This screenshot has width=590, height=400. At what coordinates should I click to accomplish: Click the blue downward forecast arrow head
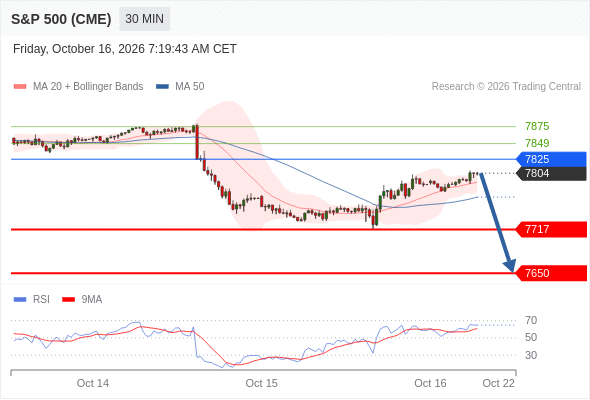tap(509, 266)
